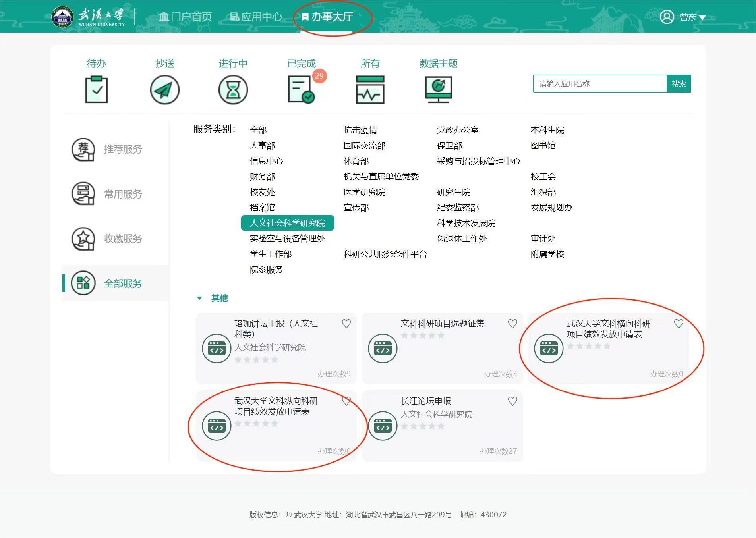Open the 数据主题 chart monitor icon
Screen dimensions: 756x538
pos(438,90)
